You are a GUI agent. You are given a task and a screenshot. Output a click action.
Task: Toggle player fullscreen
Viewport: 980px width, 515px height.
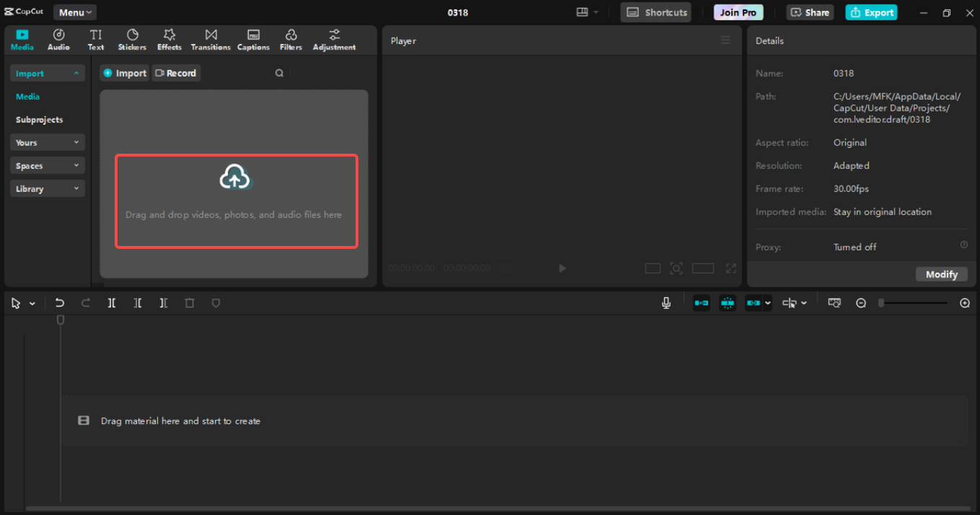731,268
